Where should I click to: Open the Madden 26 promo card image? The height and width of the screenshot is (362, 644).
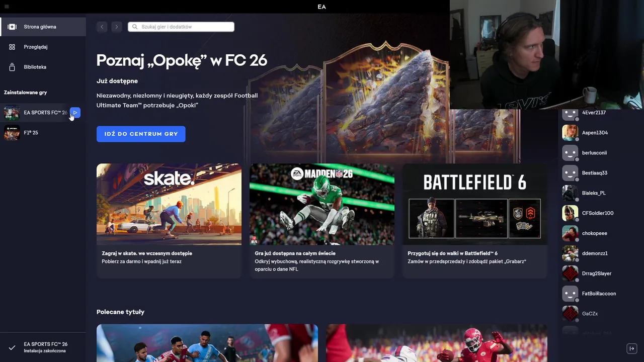tap(322, 204)
